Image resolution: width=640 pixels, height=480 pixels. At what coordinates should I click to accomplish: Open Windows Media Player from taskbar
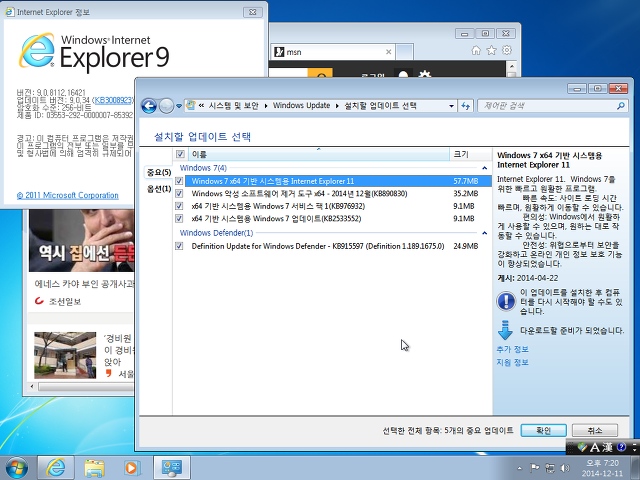(132, 468)
